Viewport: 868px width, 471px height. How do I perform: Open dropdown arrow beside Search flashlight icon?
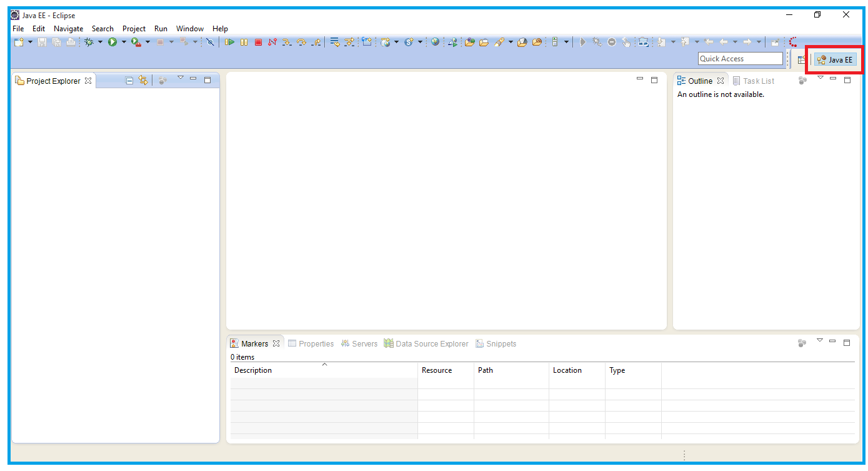(x=511, y=42)
